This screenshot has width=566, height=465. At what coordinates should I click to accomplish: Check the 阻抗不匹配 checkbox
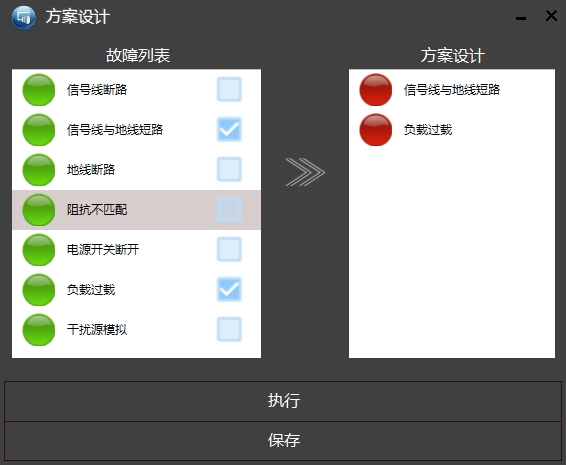point(229,209)
